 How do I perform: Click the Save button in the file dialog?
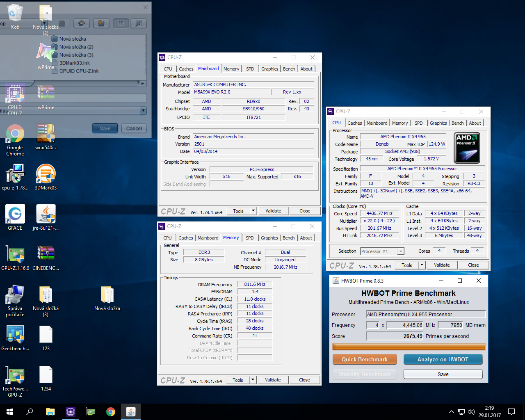click(105, 128)
